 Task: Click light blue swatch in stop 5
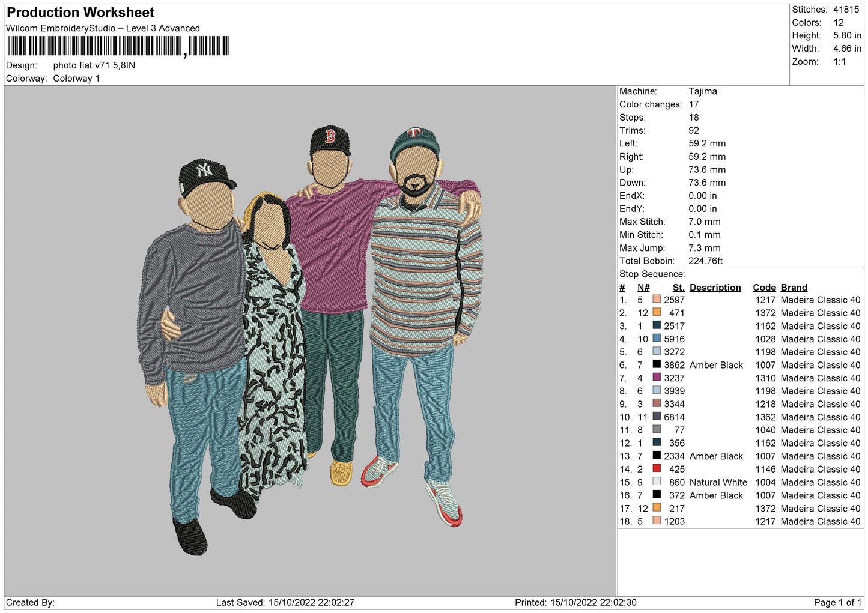[657, 352]
